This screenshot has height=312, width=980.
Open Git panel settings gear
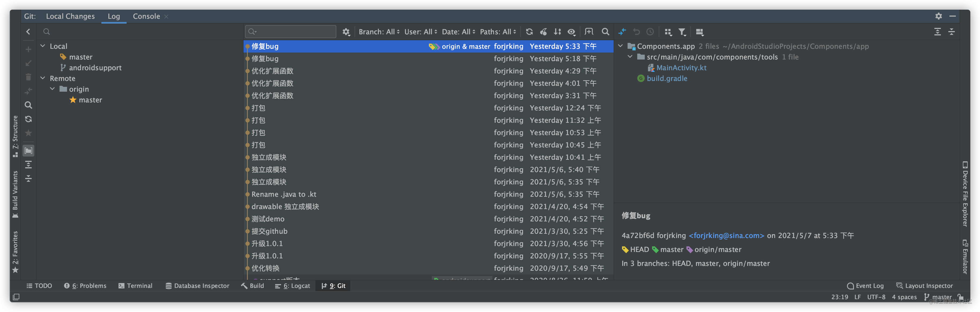pyautogui.click(x=938, y=16)
